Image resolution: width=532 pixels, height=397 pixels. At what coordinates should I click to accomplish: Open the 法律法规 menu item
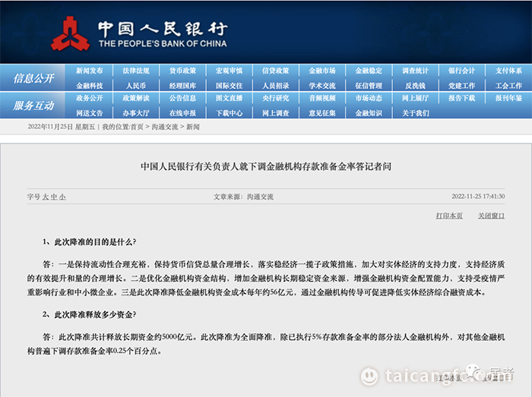coord(136,71)
